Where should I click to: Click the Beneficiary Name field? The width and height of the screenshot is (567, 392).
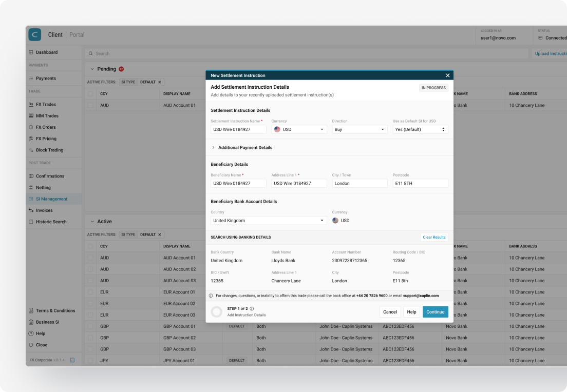click(239, 183)
